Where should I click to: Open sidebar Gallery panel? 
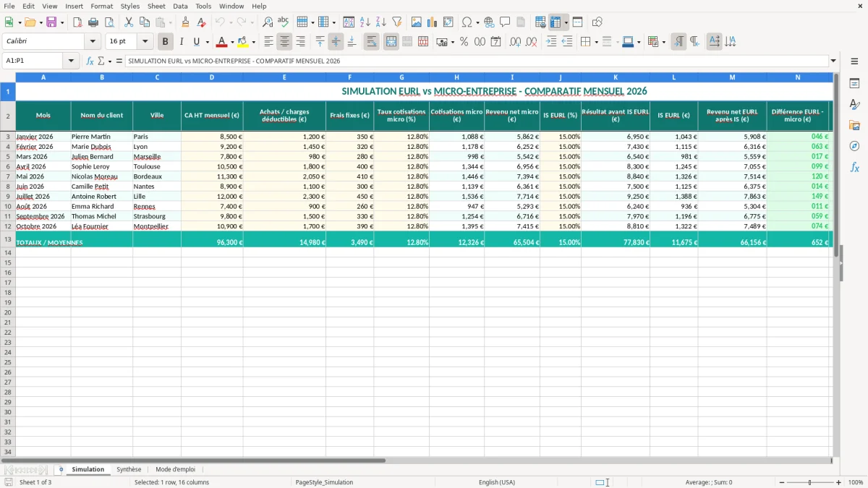[854, 125]
